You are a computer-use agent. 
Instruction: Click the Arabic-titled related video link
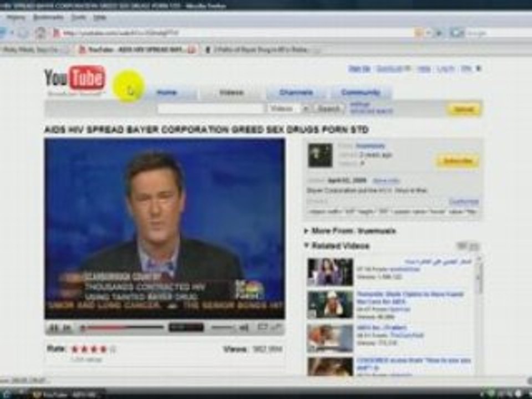coord(438,262)
